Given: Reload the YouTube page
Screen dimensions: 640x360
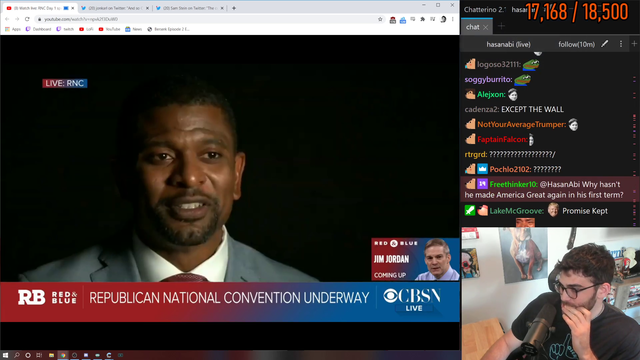Looking at the screenshot, I should [27, 19].
